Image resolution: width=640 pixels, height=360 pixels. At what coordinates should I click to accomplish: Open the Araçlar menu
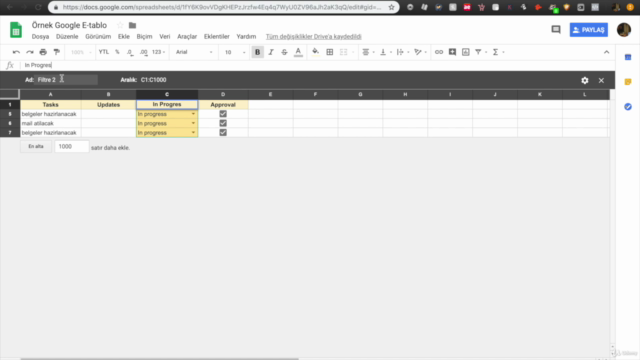187,36
